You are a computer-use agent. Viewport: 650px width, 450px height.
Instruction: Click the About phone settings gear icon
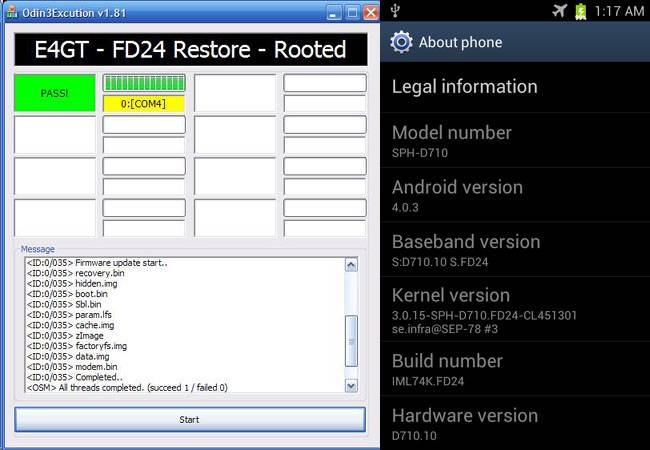[401, 42]
